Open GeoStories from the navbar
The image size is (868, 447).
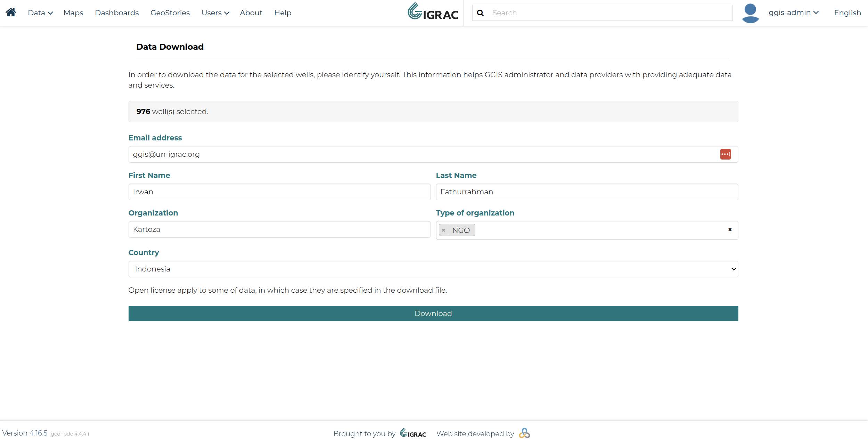tap(170, 13)
